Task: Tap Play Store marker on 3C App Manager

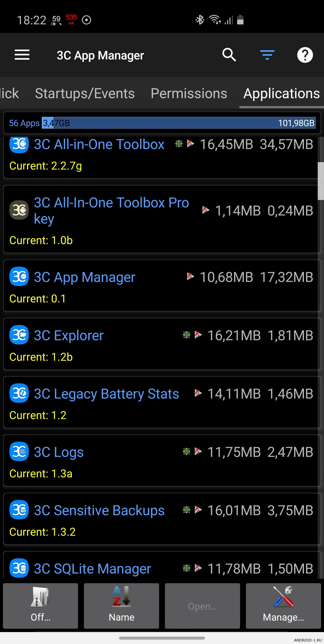Action: point(190,277)
